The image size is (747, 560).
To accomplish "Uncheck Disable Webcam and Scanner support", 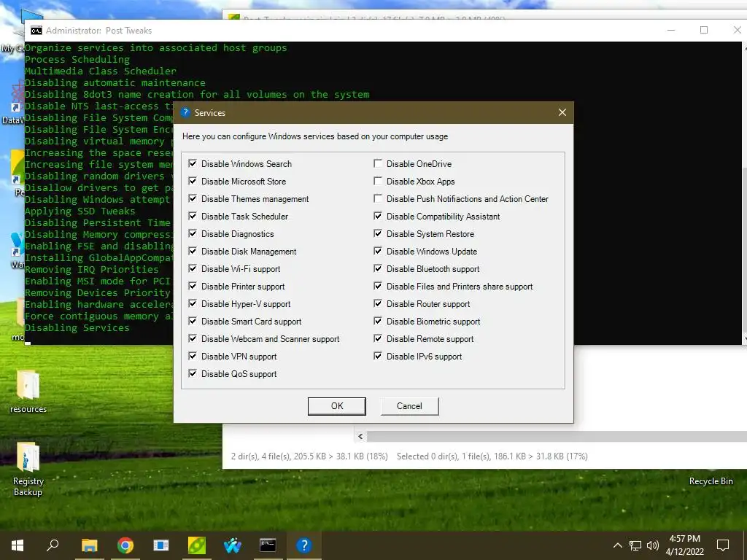I will tap(193, 338).
